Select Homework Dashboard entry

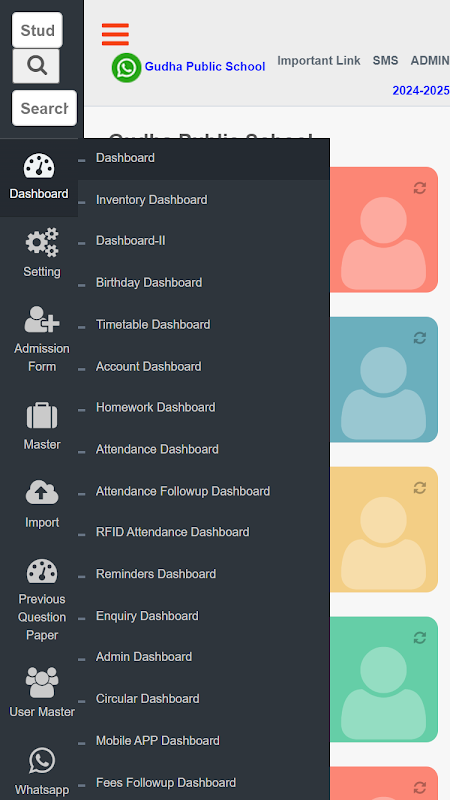204,407
